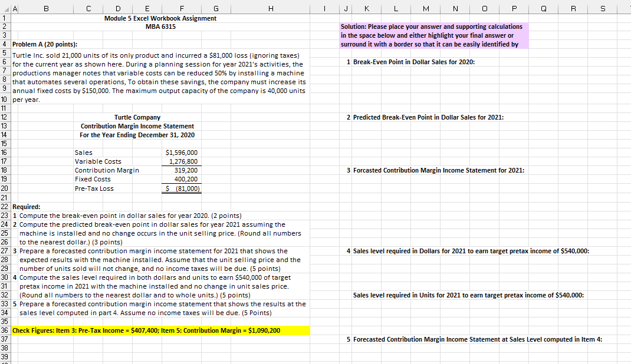Select row 36 header

tap(4, 330)
